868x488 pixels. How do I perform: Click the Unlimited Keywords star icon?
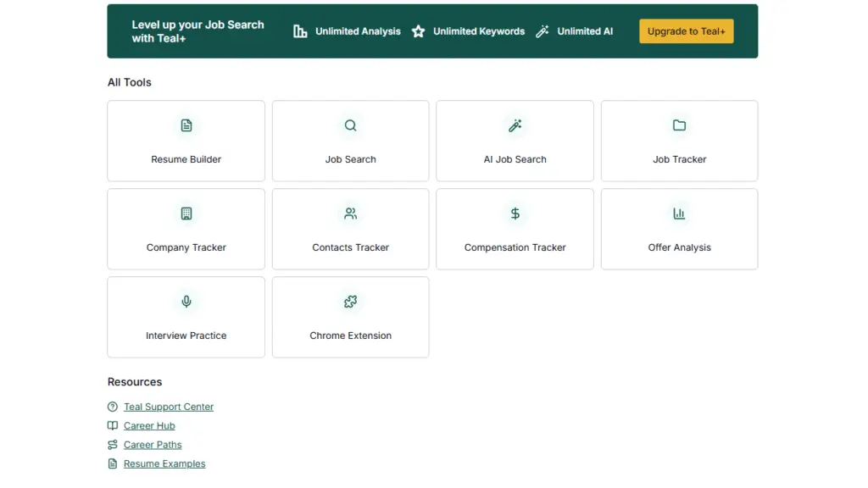tap(418, 31)
